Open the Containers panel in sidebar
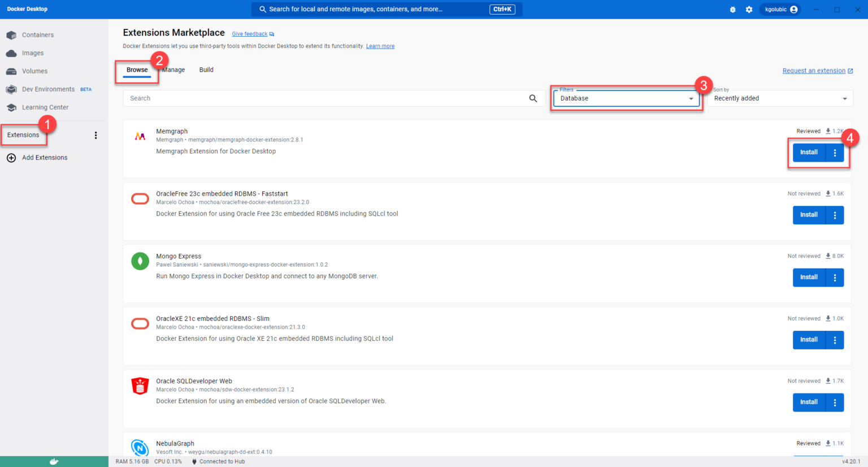868x467 pixels. tap(36, 34)
